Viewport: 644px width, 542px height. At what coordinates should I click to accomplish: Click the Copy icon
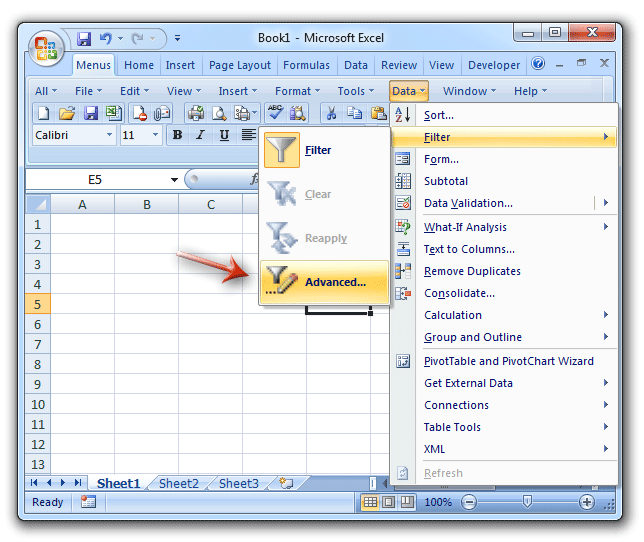[354, 113]
